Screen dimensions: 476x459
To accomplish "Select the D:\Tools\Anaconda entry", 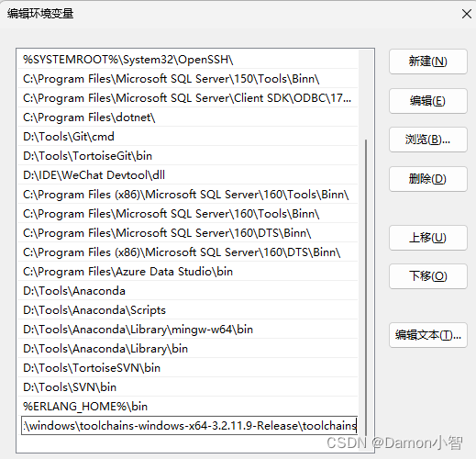I will [187, 291].
